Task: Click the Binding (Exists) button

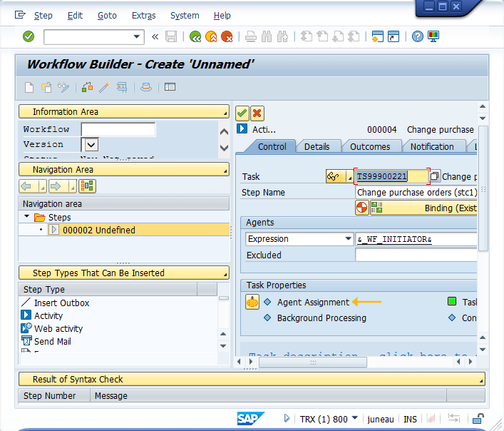Action: click(424, 208)
